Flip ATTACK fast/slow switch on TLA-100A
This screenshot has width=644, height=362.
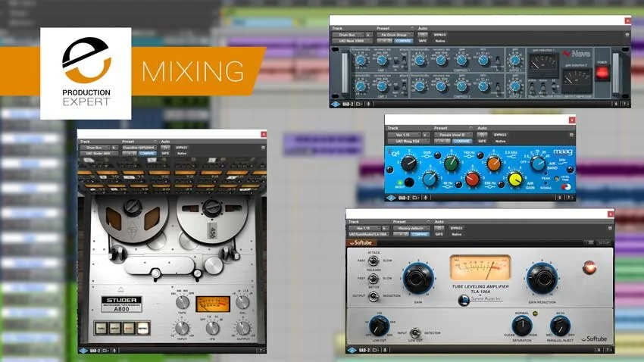click(374, 261)
